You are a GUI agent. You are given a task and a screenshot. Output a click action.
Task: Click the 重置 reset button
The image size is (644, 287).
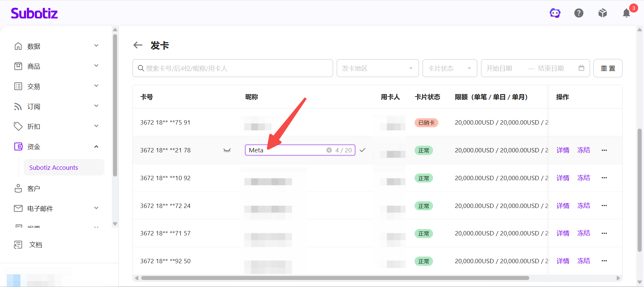608,68
